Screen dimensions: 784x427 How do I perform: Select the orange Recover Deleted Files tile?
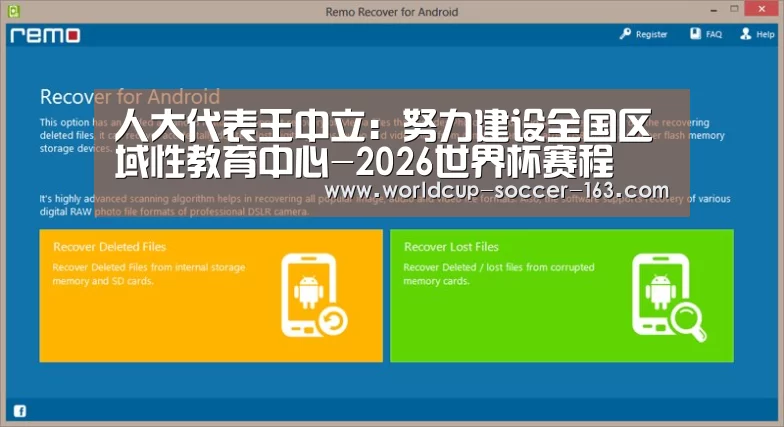click(x=211, y=296)
